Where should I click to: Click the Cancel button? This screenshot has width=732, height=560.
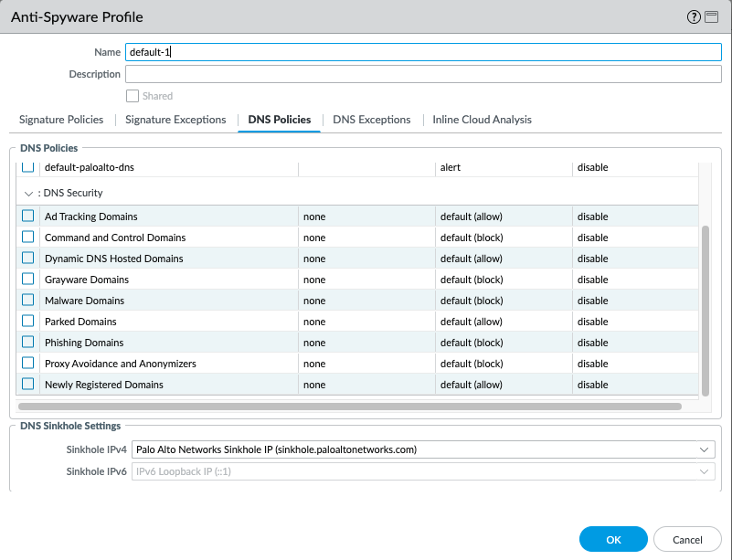686,539
